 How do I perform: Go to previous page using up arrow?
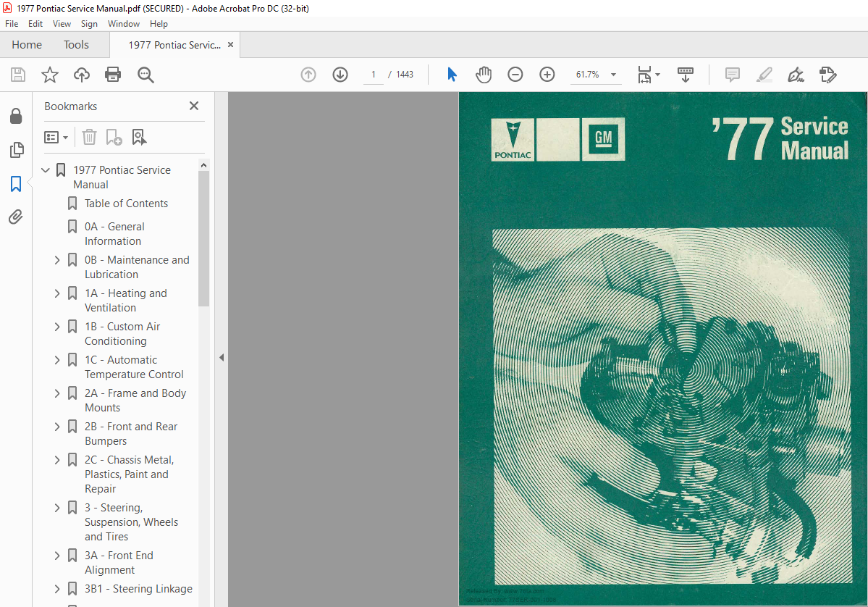point(308,75)
